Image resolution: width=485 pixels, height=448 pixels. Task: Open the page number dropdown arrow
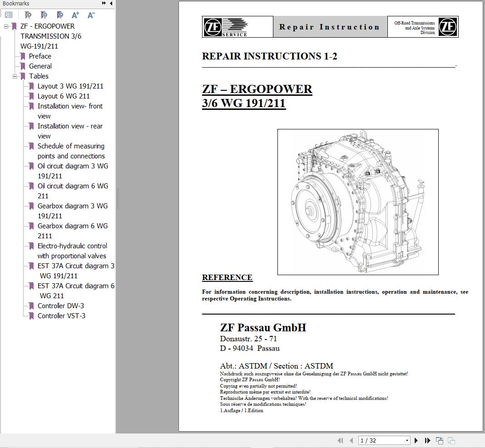[408, 440]
